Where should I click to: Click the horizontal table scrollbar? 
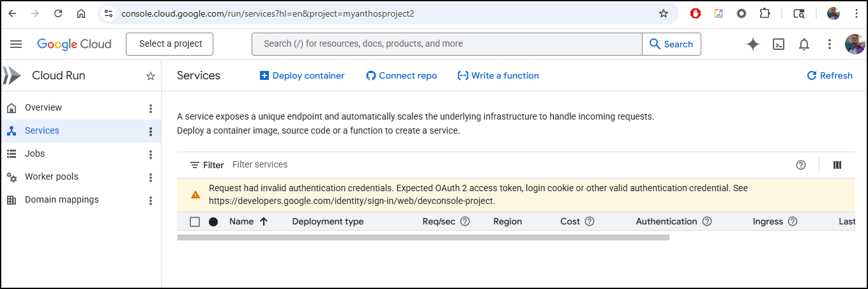423,237
